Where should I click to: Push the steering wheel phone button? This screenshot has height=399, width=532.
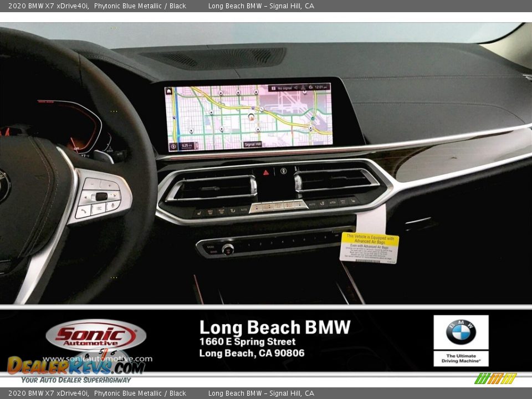pos(84,211)
